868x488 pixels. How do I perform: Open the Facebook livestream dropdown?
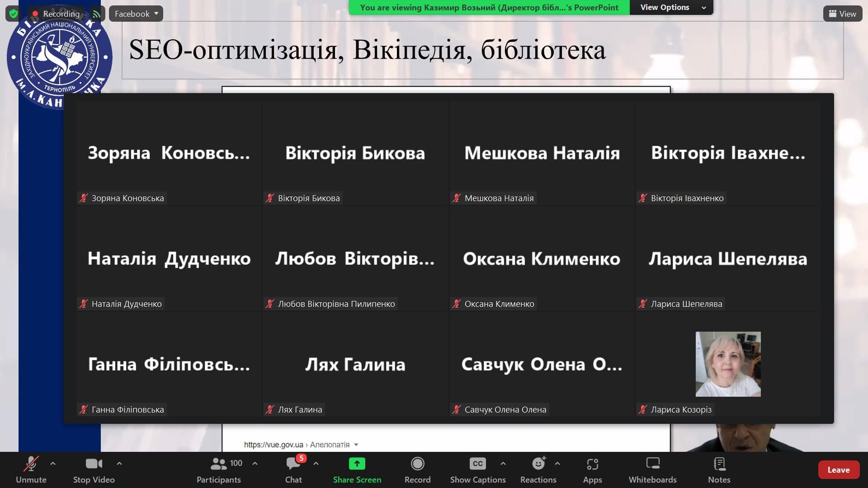point(136,14)
